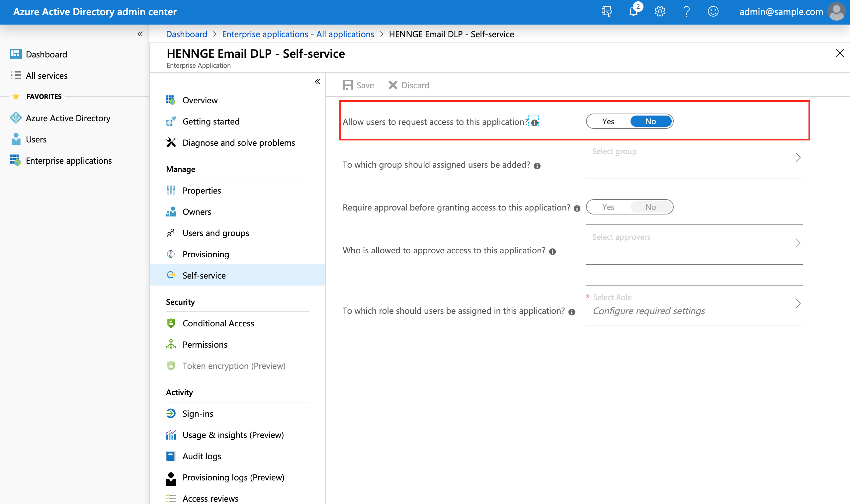Click the FAVORITES star header
The width and height of the screenshot is (850, 504).
37,97
